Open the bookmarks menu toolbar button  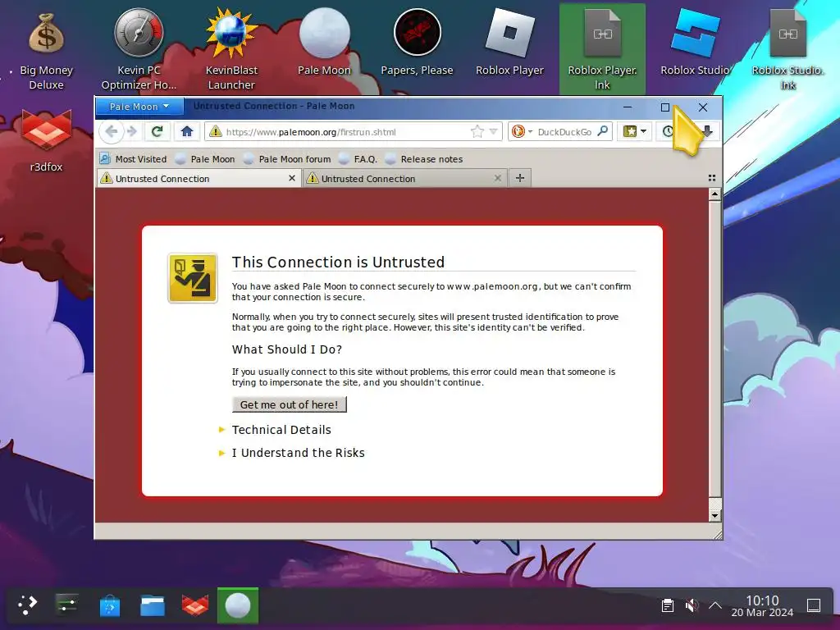pyautogui.click(x=635, y=131)
